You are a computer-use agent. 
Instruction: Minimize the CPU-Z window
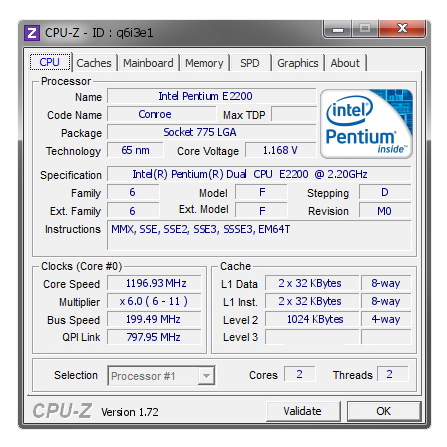337,29
